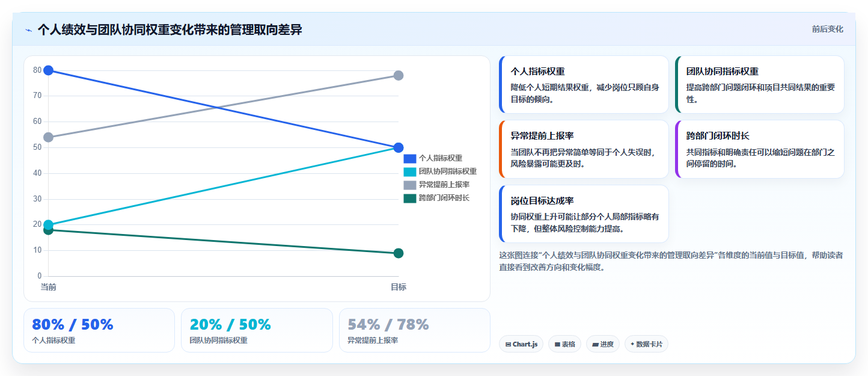The height and width of the screenshot is (376, 868).
Task: Open the 团队协同指标权重 description card
Action: 759,84
